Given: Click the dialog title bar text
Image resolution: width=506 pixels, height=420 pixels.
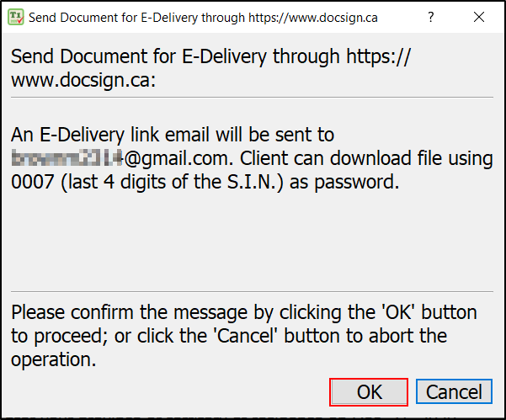Looking at the screenshot, I should 203,18.
